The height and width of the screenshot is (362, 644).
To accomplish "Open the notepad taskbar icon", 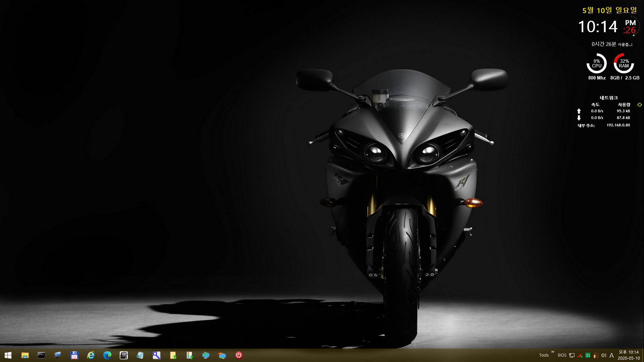I will point(140,355).
